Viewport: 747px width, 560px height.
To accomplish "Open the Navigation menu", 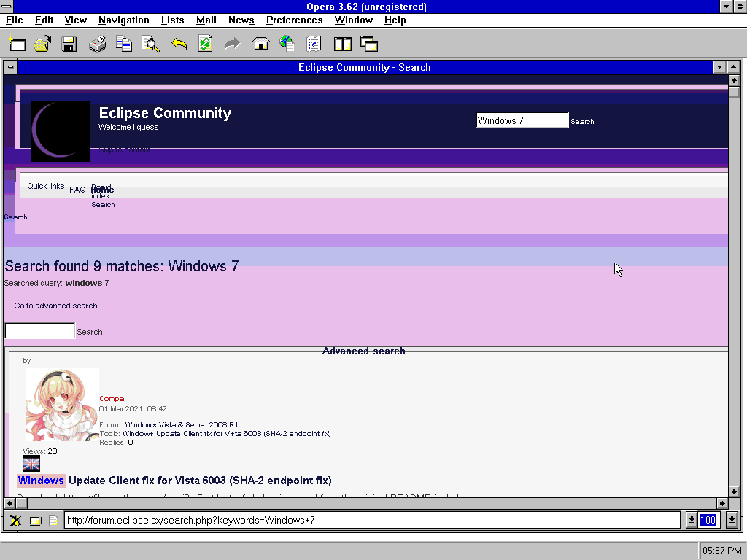I will point(123,20).
